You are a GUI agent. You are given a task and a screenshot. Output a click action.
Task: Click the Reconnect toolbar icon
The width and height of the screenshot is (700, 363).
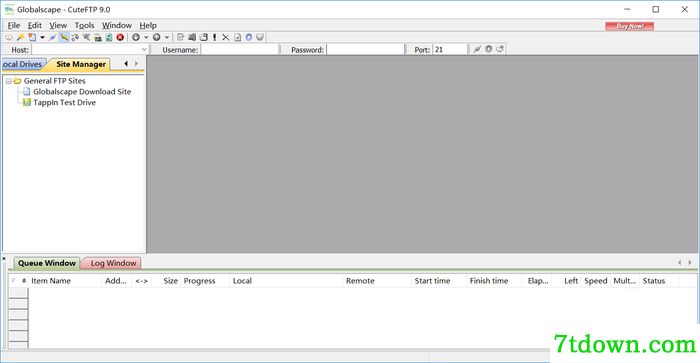[86, 38]
